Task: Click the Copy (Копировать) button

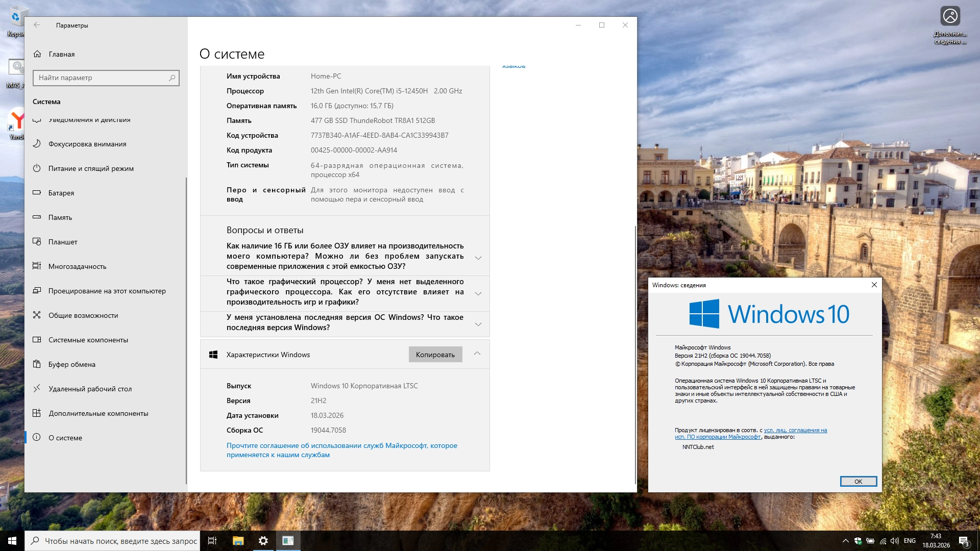Action: tap(435, 355)
